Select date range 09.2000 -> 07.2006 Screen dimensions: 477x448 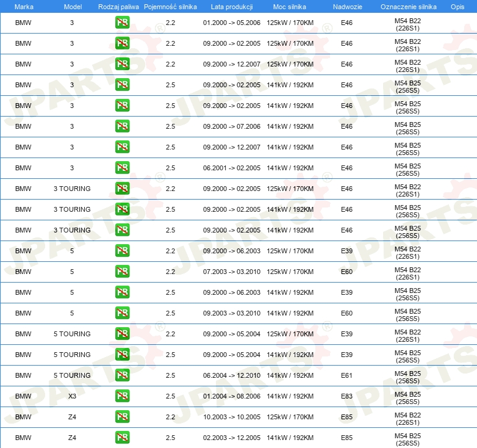pyautogui.click(x=232, y=126)
